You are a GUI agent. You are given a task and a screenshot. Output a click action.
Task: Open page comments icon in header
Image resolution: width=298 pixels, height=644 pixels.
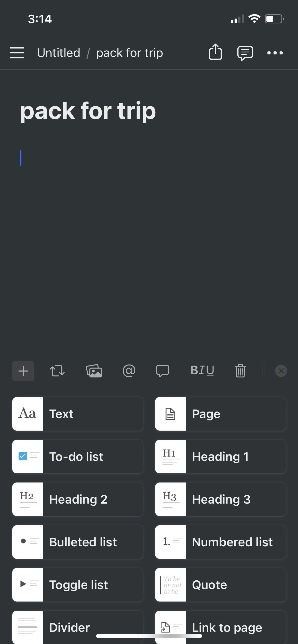click(x=245, y=52)
